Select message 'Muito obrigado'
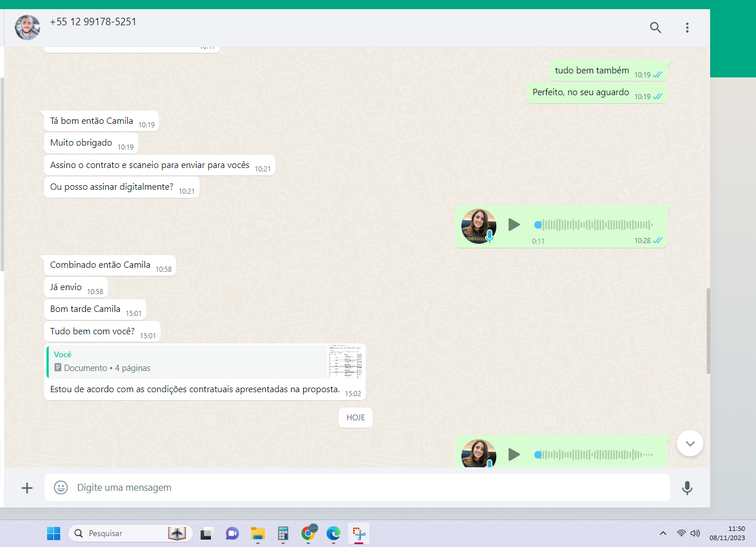Image resolution: width=756 pixels, height=547 pixels. 91,143
